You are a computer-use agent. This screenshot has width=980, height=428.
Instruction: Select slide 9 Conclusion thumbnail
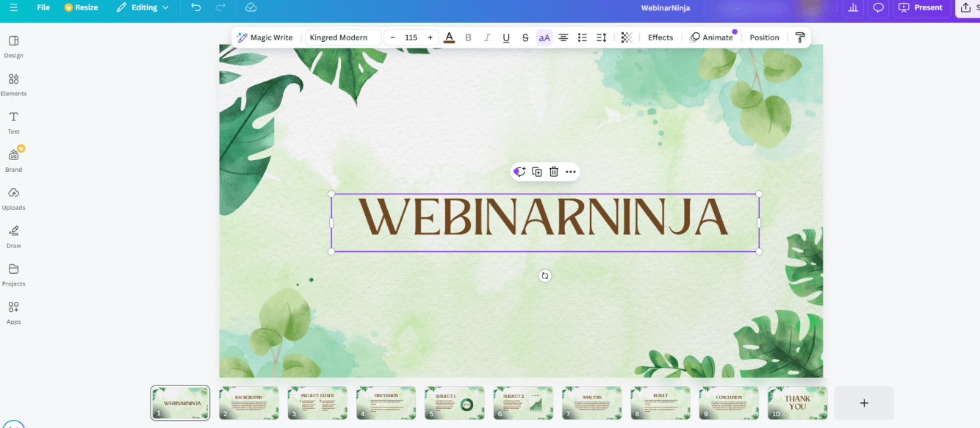pyautogui.click(x=729, y=403)
